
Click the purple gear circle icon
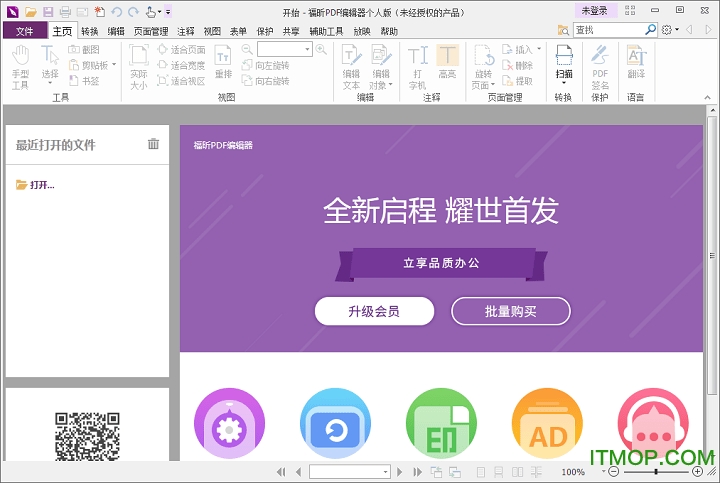point(229,423)
